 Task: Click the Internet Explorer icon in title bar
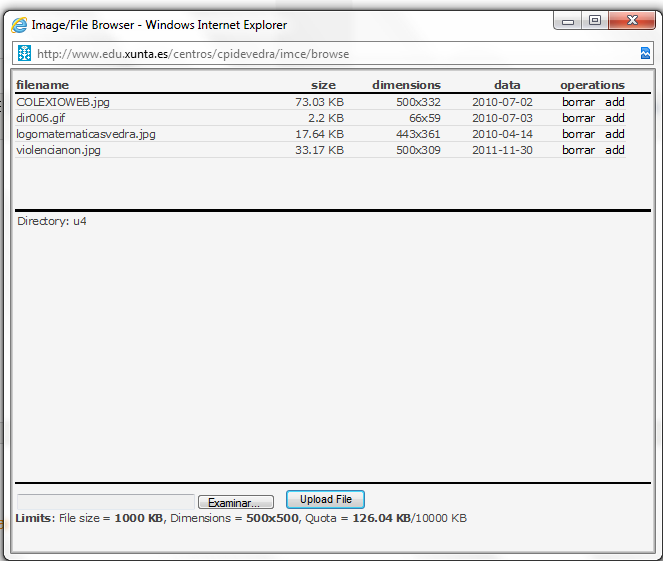coord(19,24)
